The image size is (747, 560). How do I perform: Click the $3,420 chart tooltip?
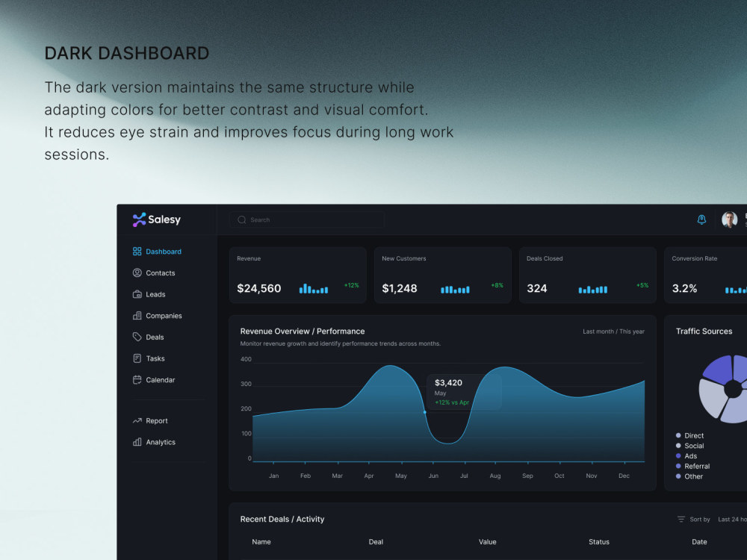coord(465,392)
